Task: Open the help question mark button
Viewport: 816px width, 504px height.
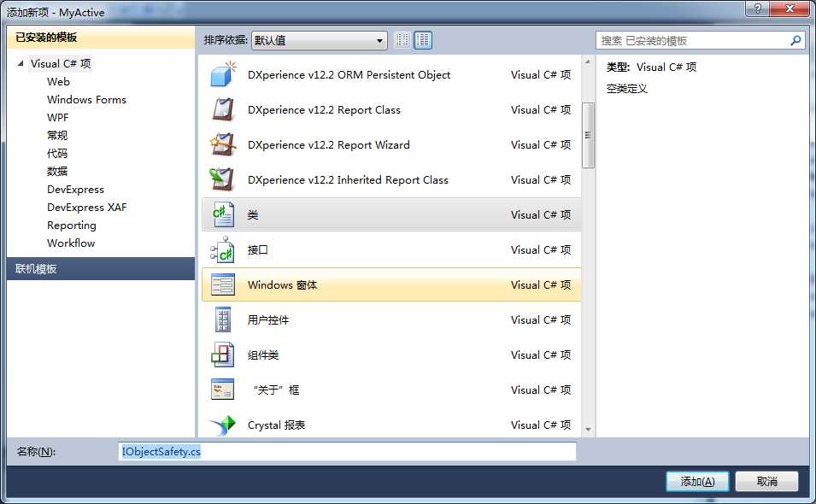Action: (x=757, y=9)
